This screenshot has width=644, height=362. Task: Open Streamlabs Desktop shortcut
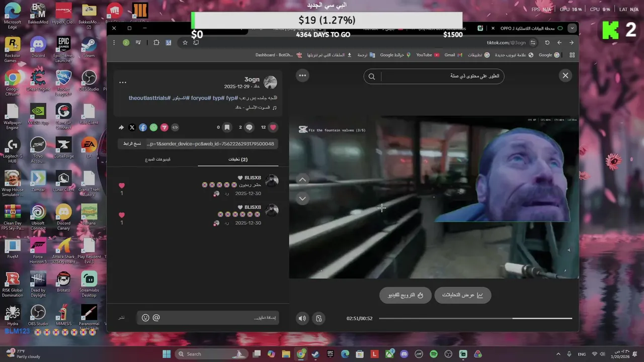(x=89, y=285)
